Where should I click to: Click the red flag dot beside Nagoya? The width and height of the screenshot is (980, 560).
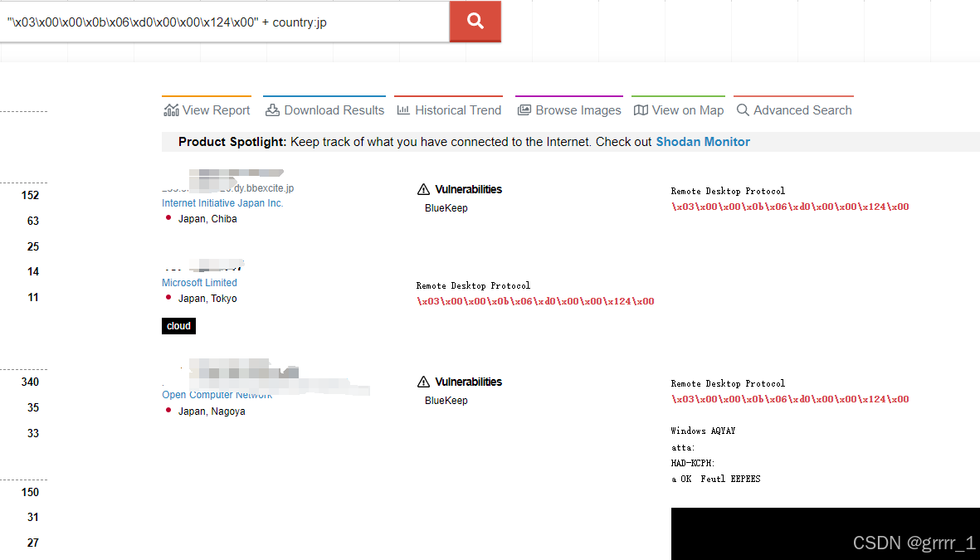point(168,410)
